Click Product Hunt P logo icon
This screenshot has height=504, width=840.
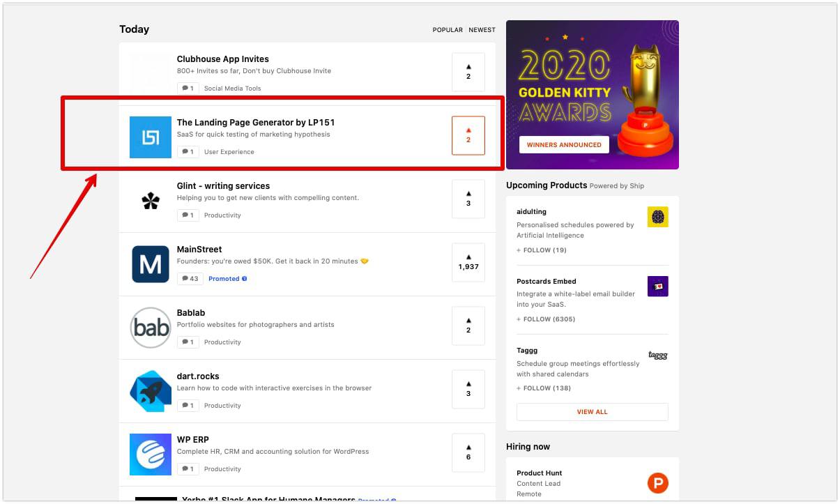coord(658,482)
